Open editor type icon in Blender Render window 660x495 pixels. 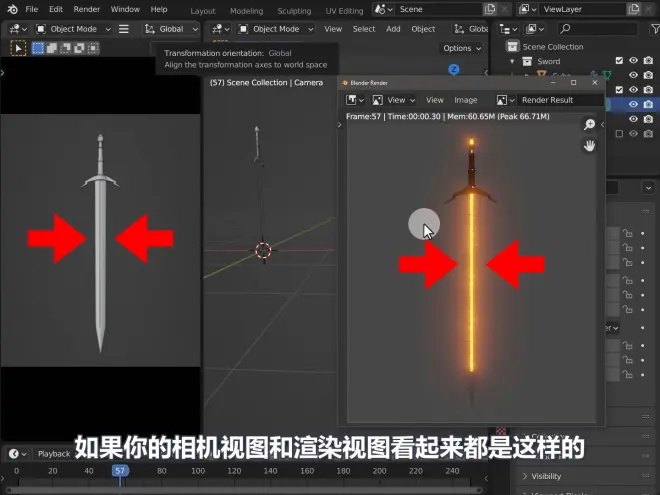tap(354, 100)
